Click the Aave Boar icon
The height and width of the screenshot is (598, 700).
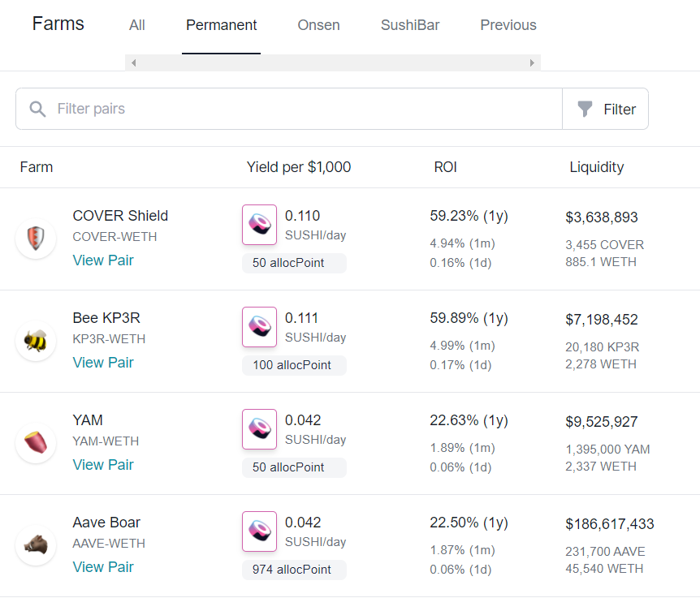(36, 545)
